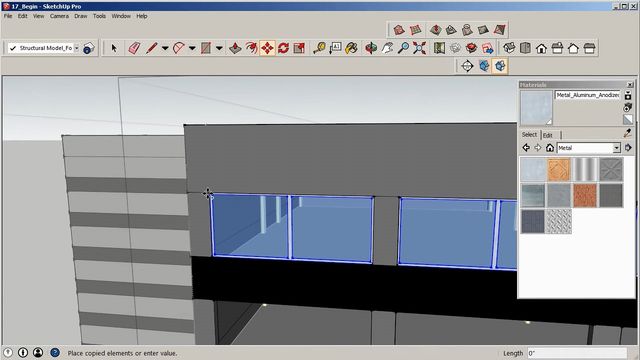640x360 pixels.
Task: Select the Offset tool
Action: [251, 48]
